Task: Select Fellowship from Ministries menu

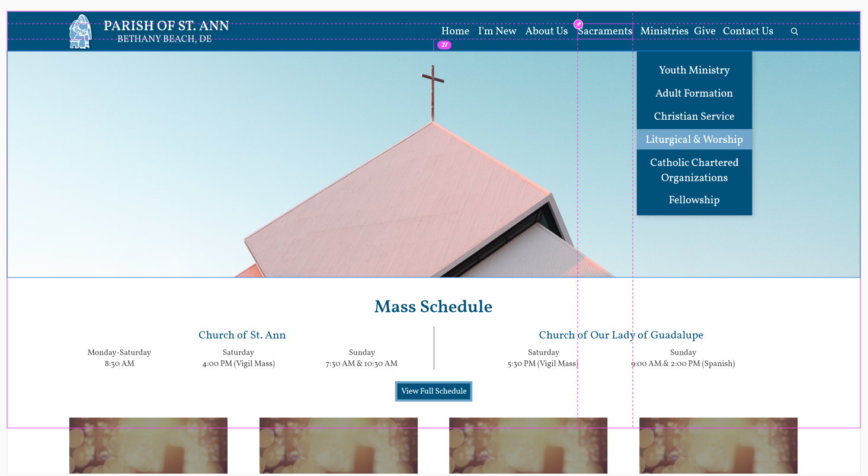Action: pyautogui.click(x=694, y=200)
